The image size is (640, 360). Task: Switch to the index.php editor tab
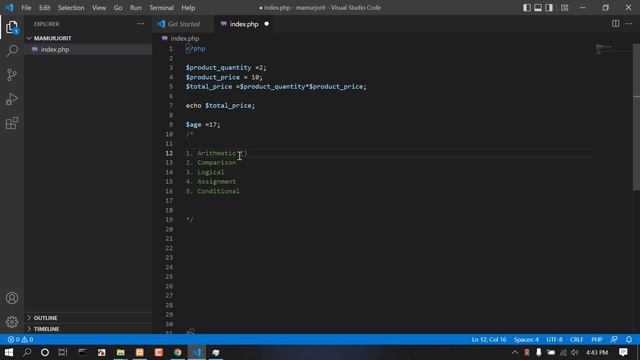[x=244, y=24]
